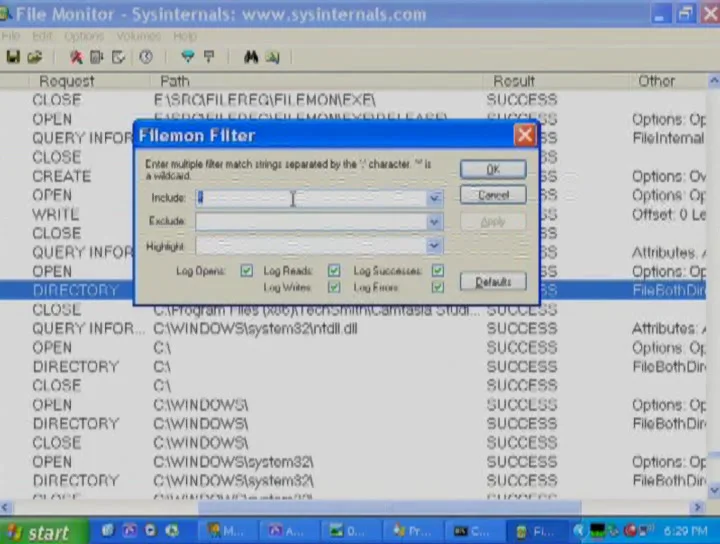Open the Help menu
This screenshot has width=720, height=544.
(185, 36)
